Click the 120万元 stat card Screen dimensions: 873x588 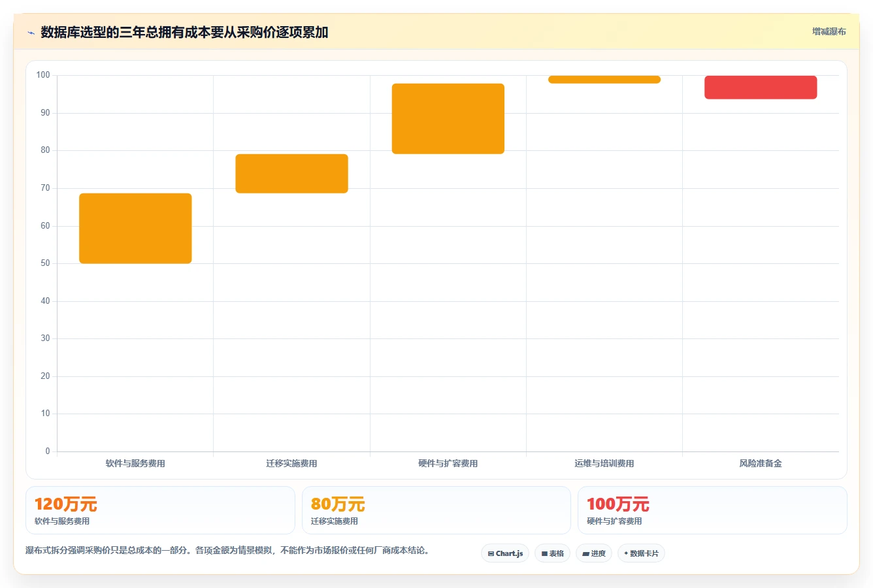[x=160, y=510]
